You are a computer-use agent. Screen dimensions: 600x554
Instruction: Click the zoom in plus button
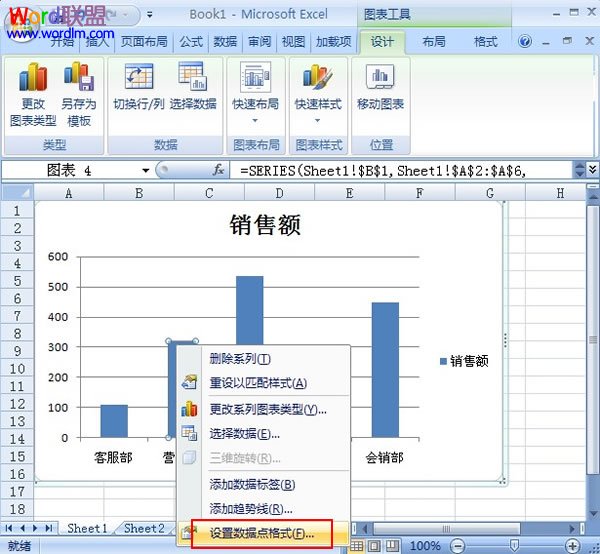572,546
